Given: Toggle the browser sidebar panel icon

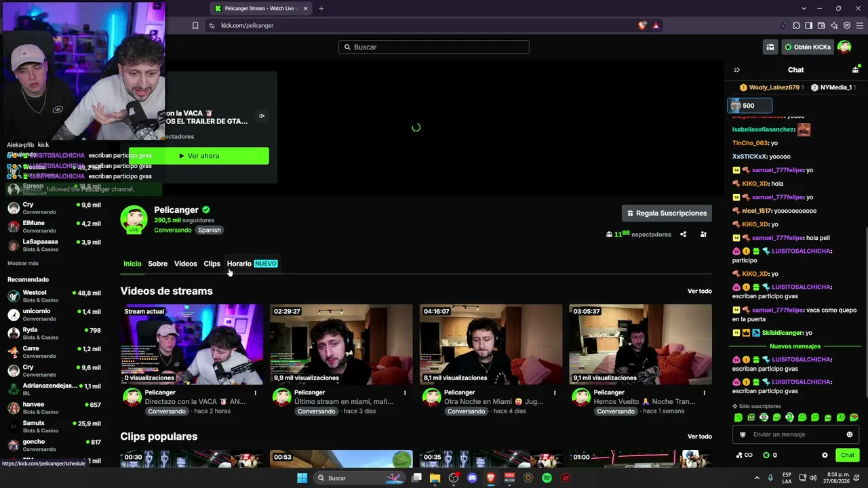Looking at the screenshot, I should 808,26.
